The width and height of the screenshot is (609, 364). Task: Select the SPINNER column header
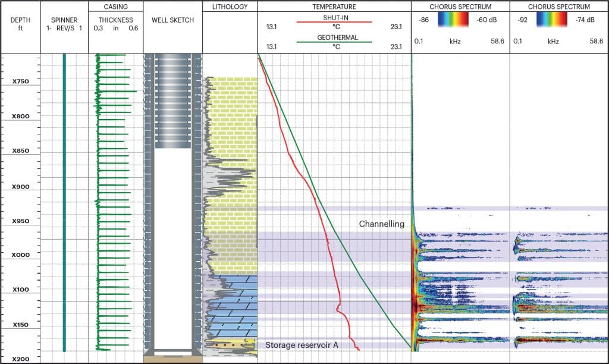click(64, 24)
